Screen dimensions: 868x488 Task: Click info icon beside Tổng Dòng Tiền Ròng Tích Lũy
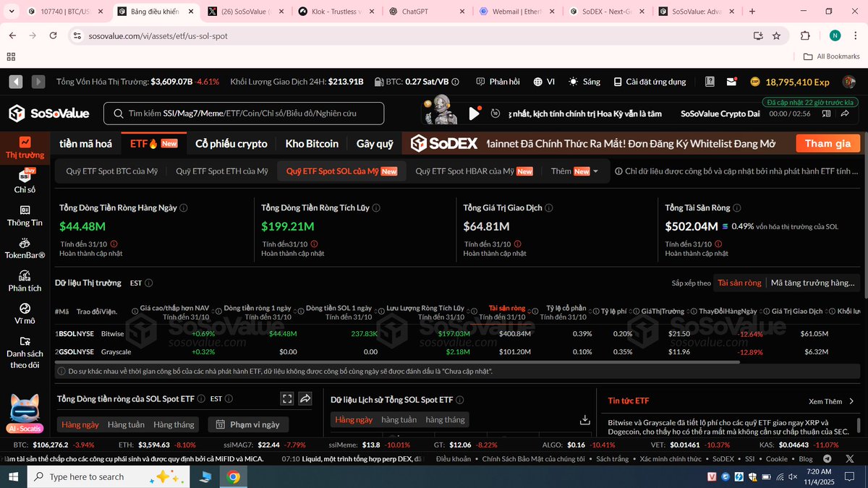tap(375, 207)
